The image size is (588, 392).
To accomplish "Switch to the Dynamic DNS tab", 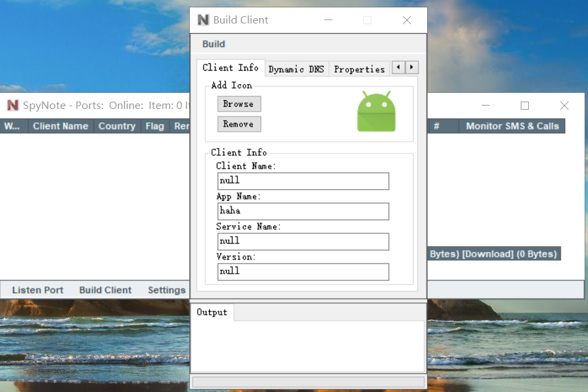I will (x=296, y=69).
